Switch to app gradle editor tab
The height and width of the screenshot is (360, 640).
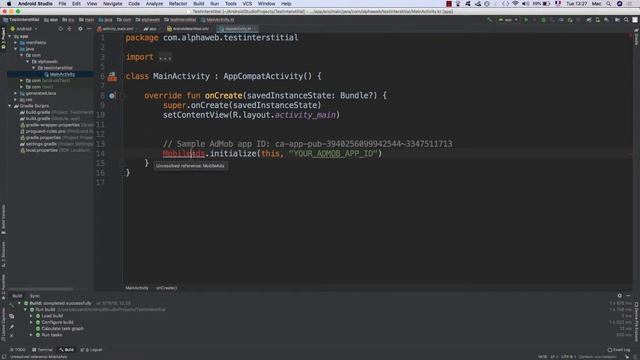(152, 29)
